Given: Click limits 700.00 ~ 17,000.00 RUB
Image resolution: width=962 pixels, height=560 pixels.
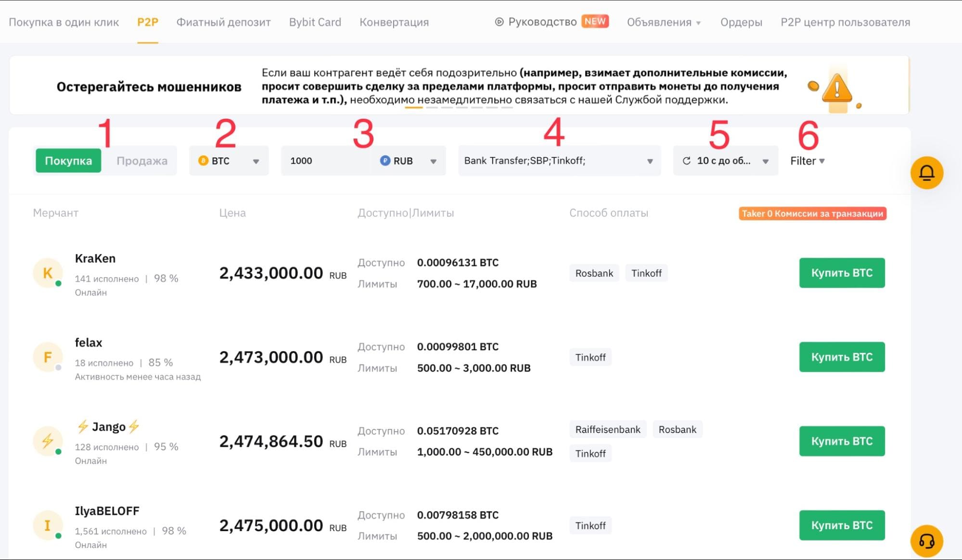Looking at the screenshot, I should tap(477, 284).
